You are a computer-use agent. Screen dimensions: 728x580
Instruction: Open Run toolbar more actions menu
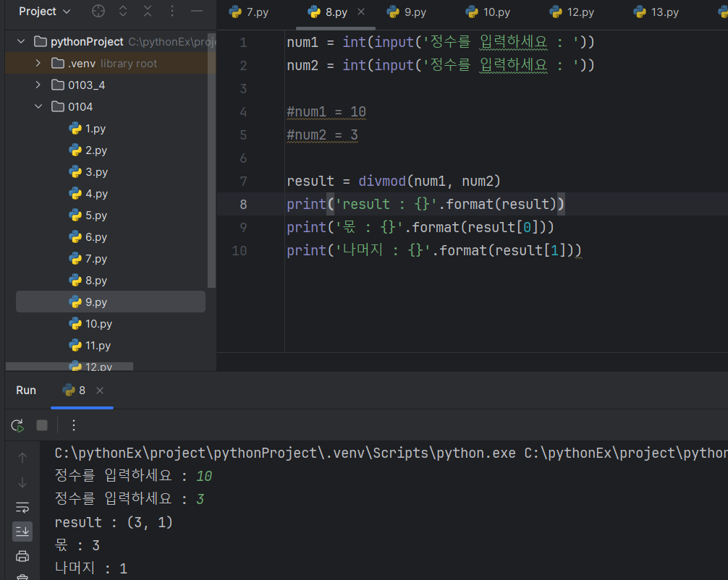tap(73, 425)
